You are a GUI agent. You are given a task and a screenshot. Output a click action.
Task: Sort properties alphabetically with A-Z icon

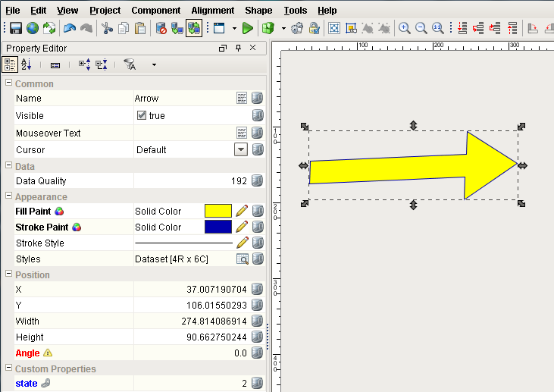coord(26,65)
